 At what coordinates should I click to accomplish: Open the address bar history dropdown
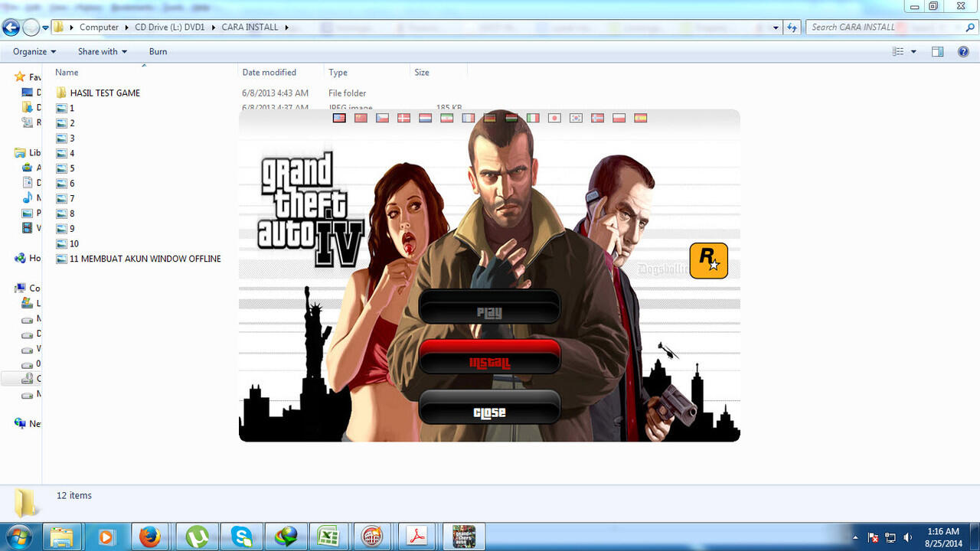pos(776,27)
